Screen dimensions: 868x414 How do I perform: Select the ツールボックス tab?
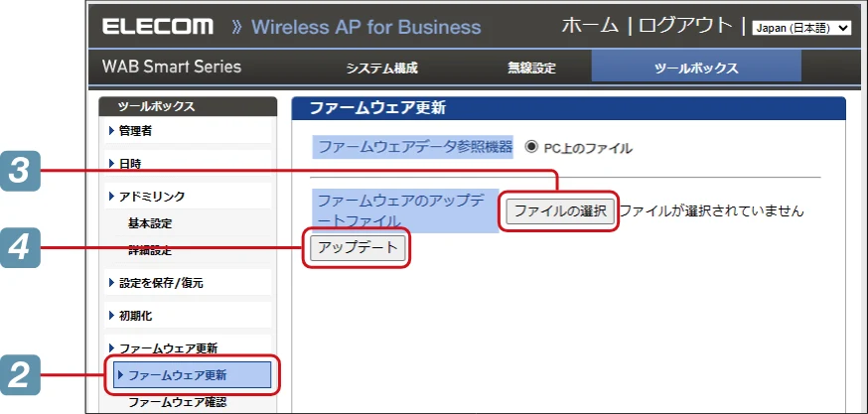coord(696,66)
